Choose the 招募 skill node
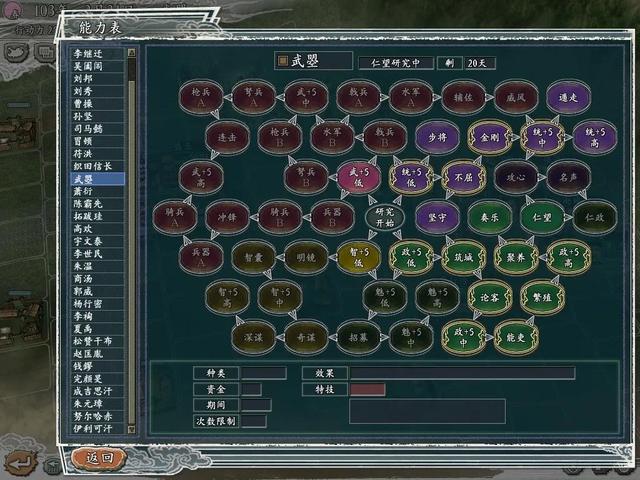Screen dimensions: 640x480 click(x=358, y=337)
